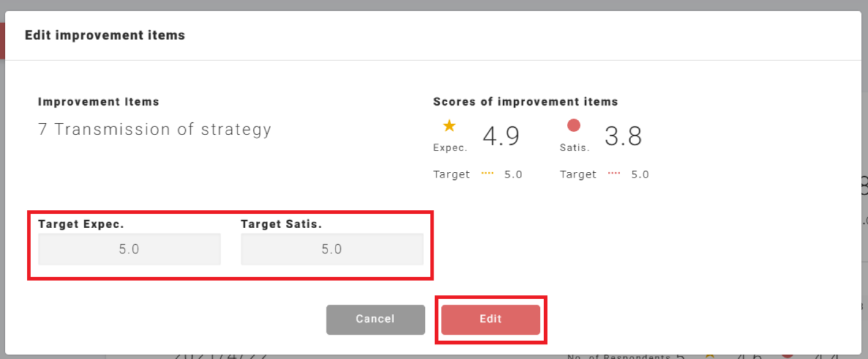Click the 4.9 expectation score

tap(501, 137)
